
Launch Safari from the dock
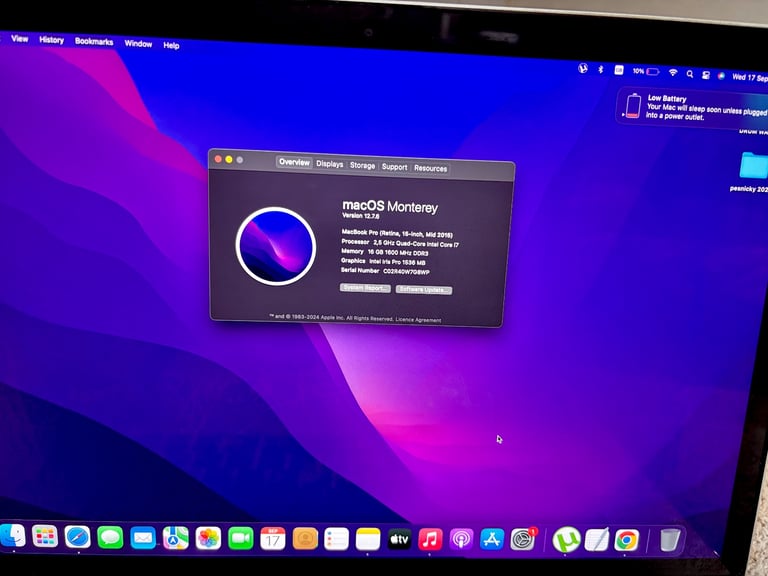[77, 537]
